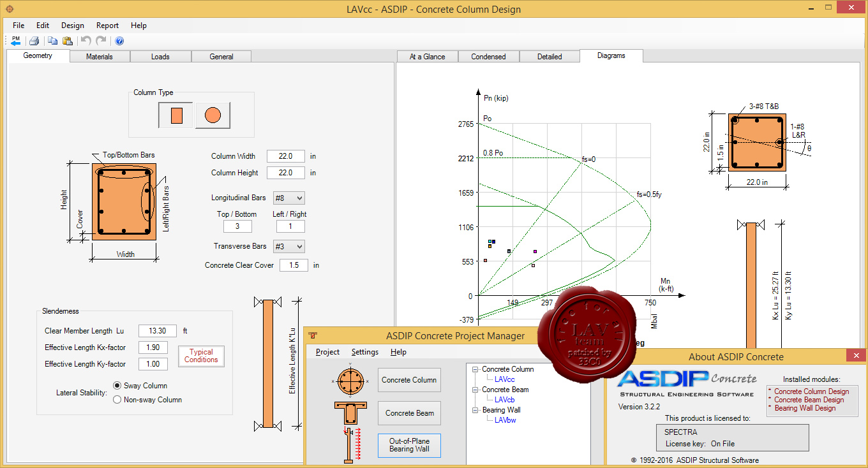Click the Concrete Column Design module entry
The image size is (868, 468).
[811, 391]
